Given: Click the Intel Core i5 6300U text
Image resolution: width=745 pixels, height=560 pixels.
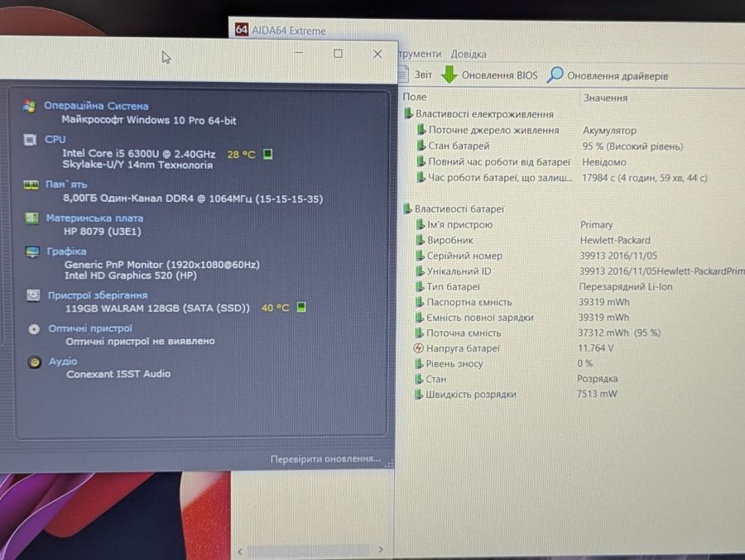Looking at the screenshot, I should pos(139,153).
